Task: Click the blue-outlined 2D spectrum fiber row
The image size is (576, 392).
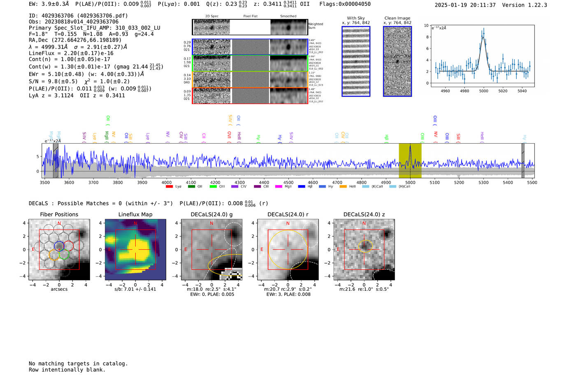Action: [x=250, y=47]
